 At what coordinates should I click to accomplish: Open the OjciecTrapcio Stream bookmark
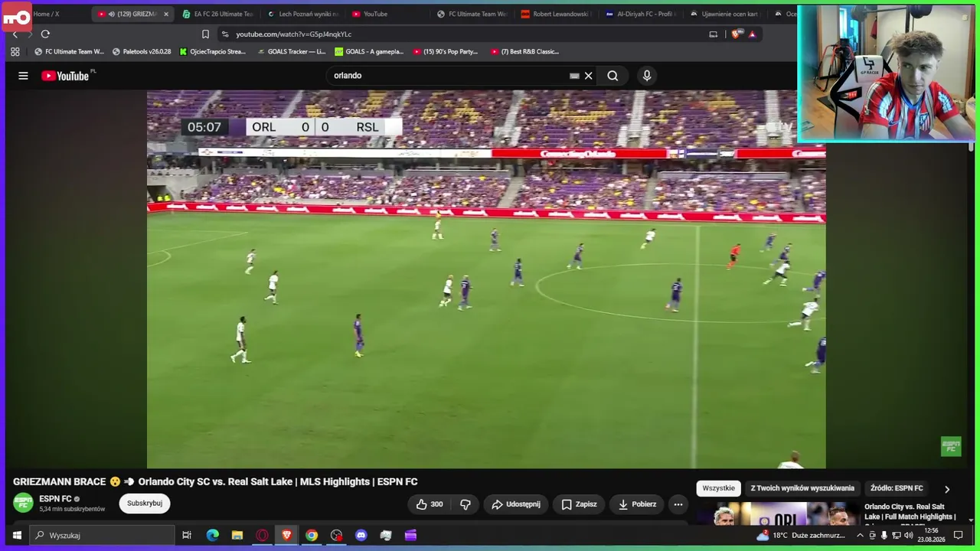click(213, 51)
